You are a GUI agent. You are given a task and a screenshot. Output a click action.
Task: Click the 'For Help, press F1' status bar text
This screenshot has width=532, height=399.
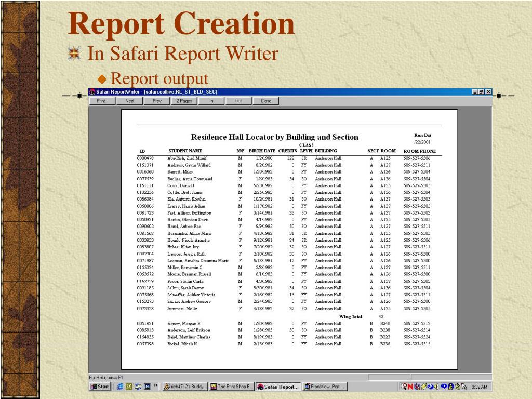tap(106, 377)
